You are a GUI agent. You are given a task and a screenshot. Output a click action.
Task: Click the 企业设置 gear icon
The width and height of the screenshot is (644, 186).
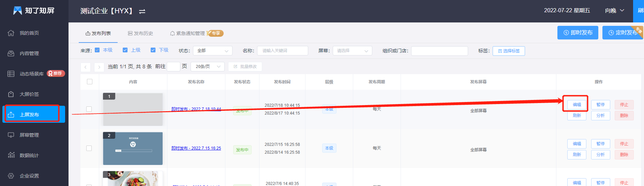(x=11, y=176)
